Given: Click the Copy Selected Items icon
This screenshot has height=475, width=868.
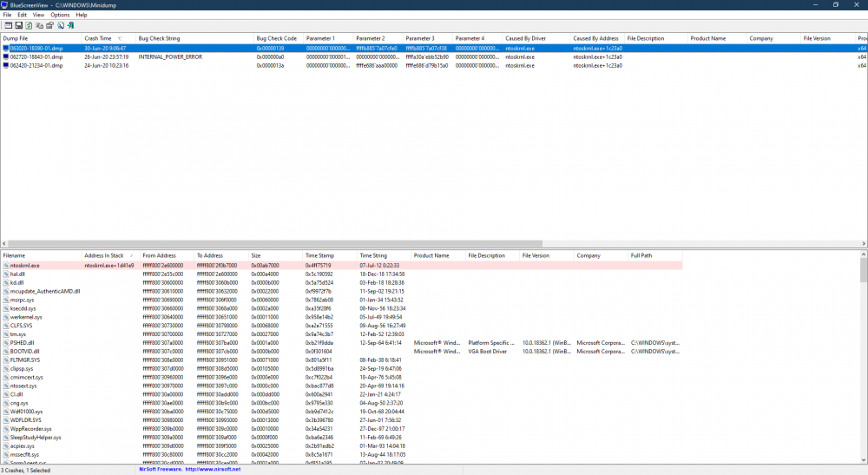Looking at the screenshot, I should point(39,25).
